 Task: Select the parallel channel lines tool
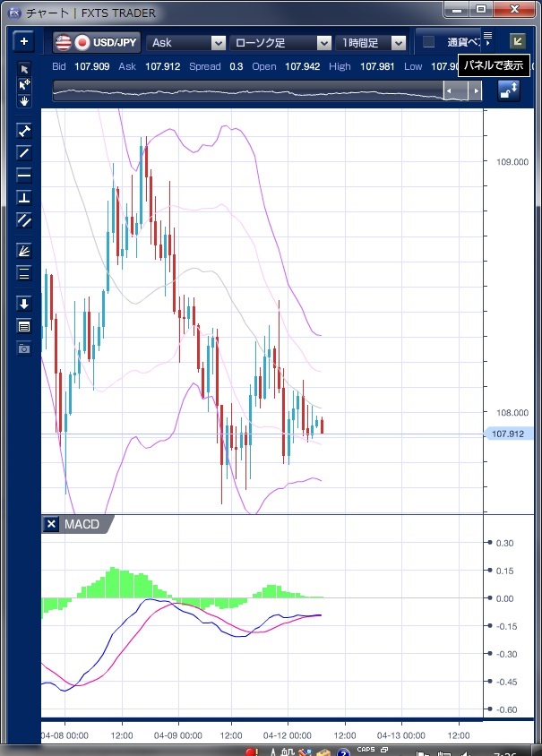24,219
